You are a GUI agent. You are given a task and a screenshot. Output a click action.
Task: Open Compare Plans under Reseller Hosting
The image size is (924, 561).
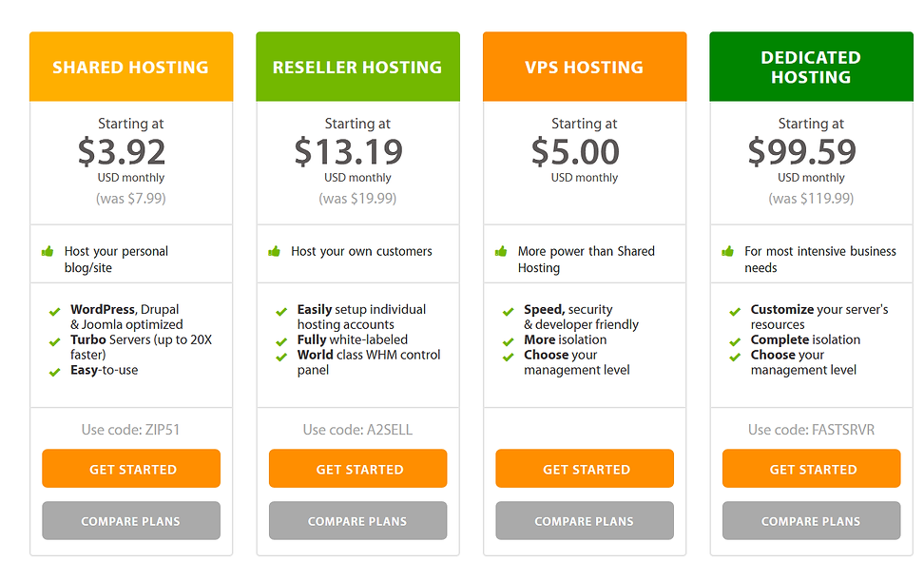point(357,521)
